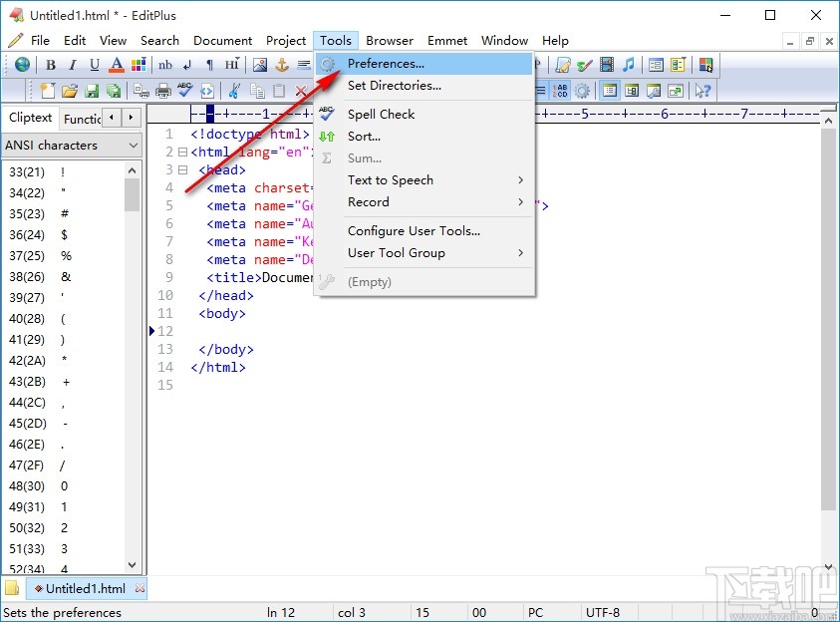Open the Emmet menu
Viewport: 840px width, 622px height.
(x=447, y=41)
